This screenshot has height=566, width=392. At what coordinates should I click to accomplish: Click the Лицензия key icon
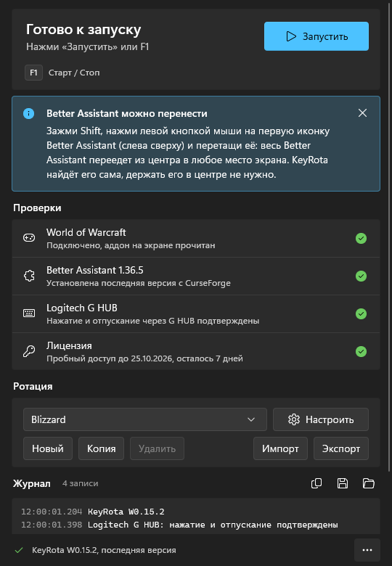[x=29, y=351]
